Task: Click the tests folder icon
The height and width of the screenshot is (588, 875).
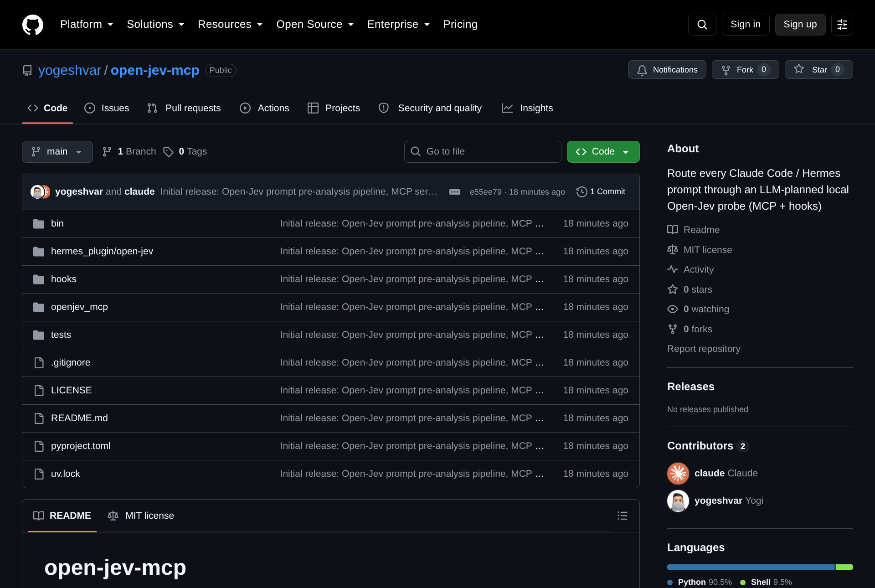Action: point(39,335)
